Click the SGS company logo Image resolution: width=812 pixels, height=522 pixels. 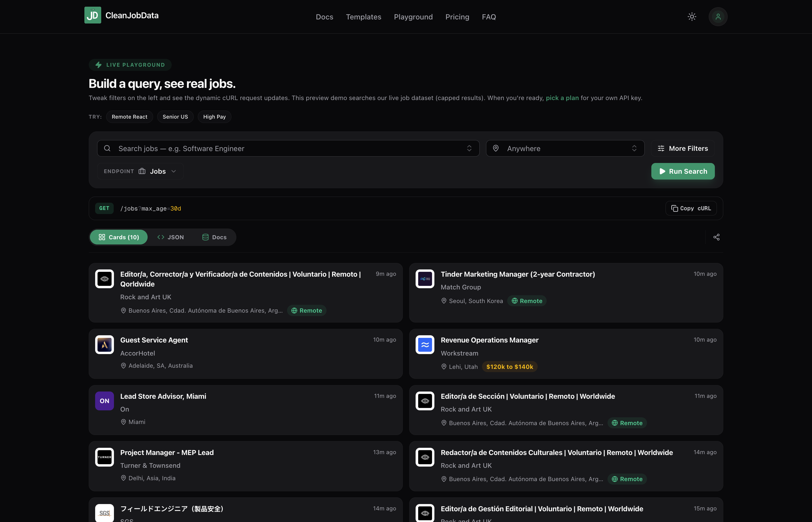point(104,513)
